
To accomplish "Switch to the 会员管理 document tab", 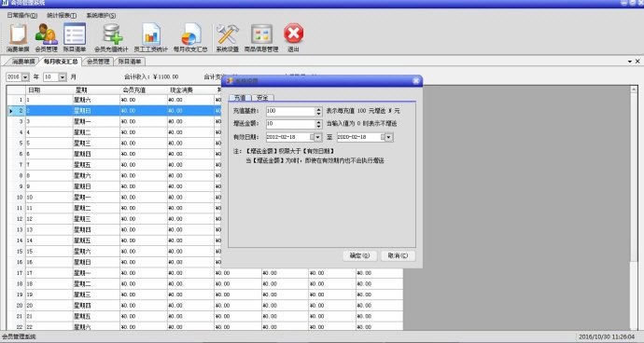I will (x=98, y=62).
